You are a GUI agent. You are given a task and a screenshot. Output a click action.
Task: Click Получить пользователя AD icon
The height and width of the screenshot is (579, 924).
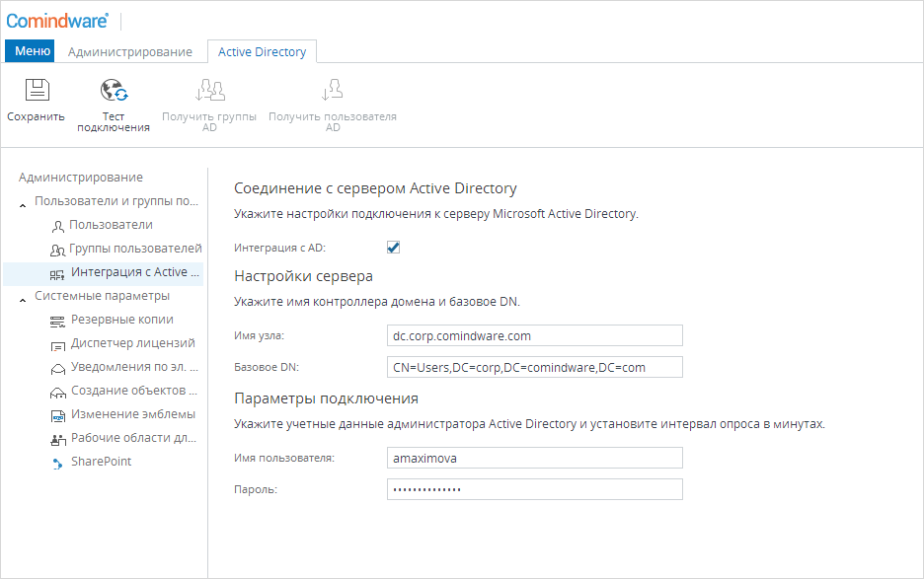pyautogui.click(x=333, y=90)
